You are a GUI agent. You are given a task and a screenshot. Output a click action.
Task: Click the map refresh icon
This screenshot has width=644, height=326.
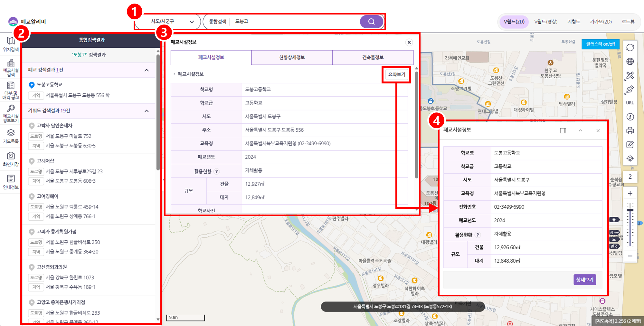pos(630,48)
